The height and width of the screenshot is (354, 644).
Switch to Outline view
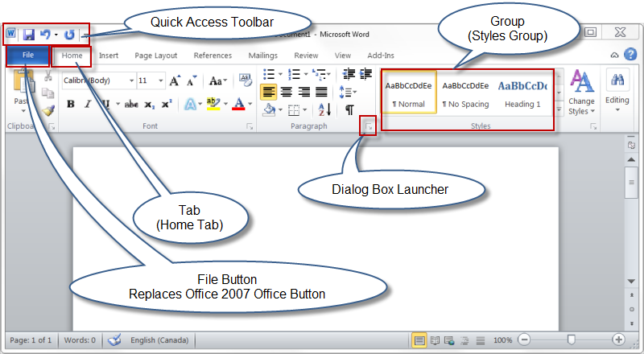465,340
